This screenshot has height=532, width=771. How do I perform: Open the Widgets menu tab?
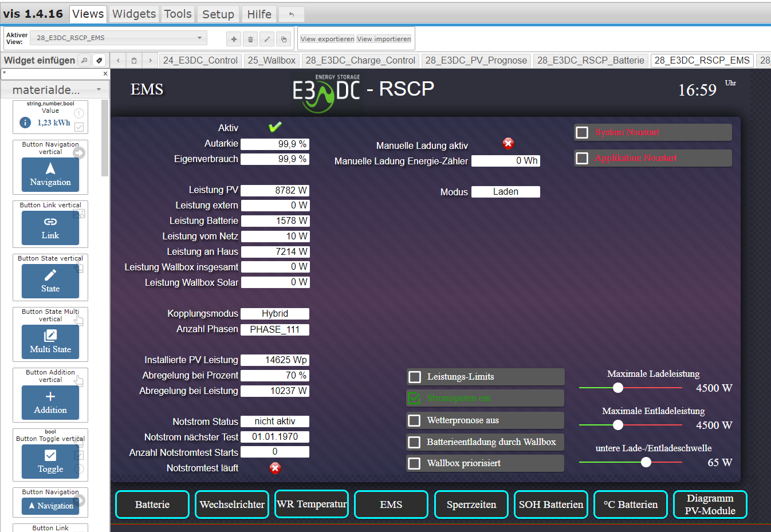[x=134, y=14]
